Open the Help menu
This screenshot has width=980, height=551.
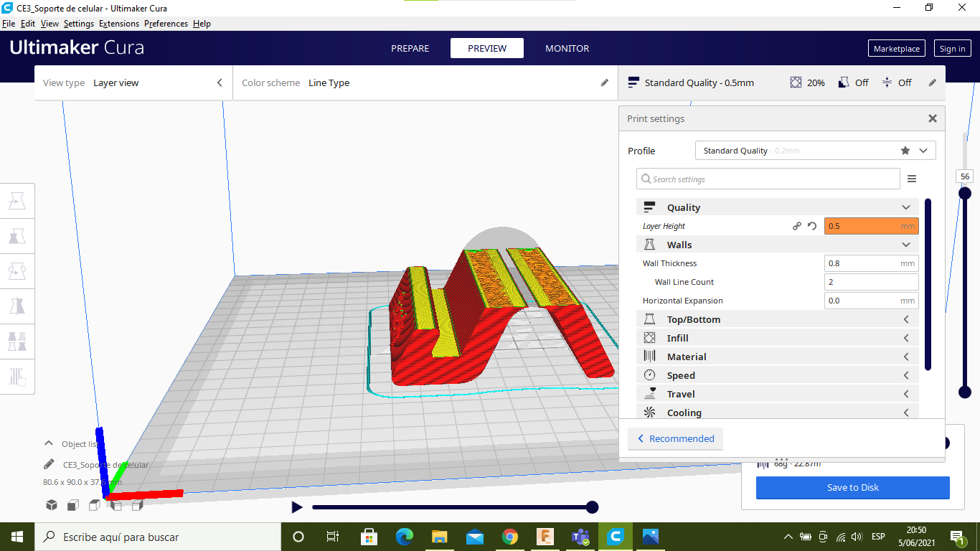pos(202,24)
